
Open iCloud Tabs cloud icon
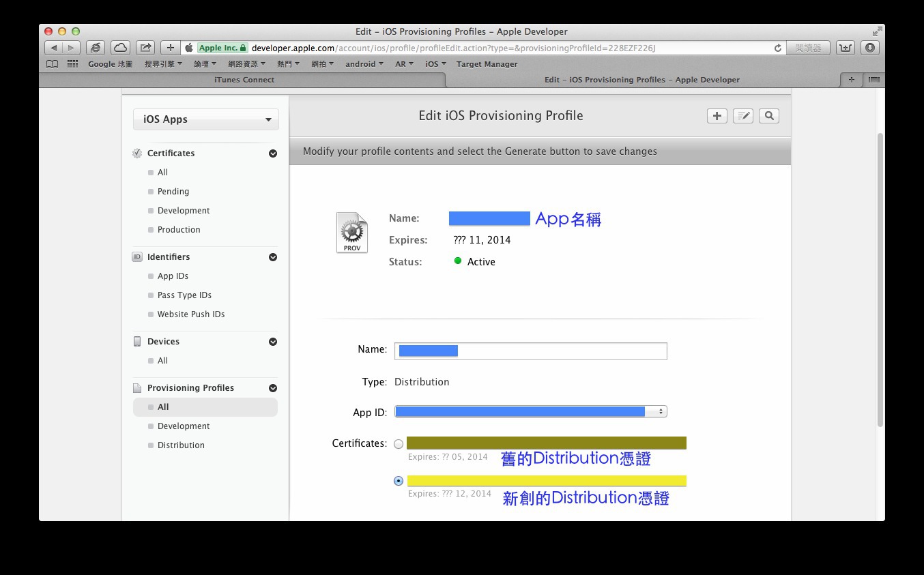click(x=120, y=48)
